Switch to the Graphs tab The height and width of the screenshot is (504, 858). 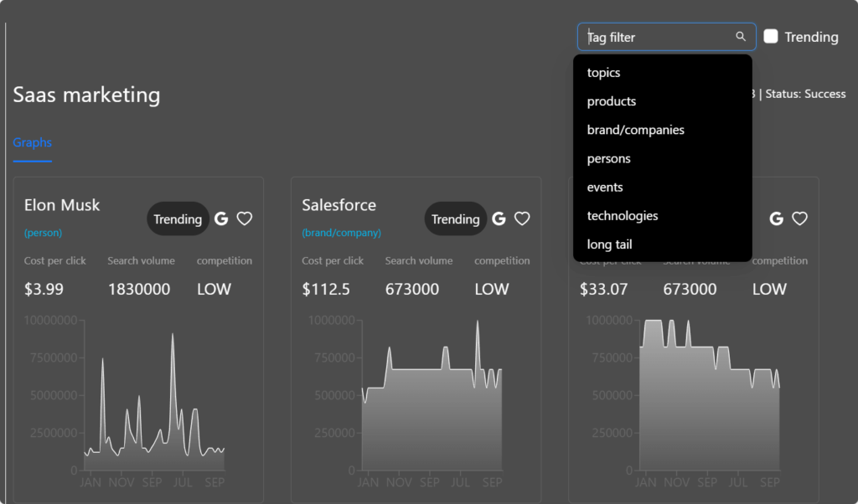pyautogui.click(x=32, y=142)
